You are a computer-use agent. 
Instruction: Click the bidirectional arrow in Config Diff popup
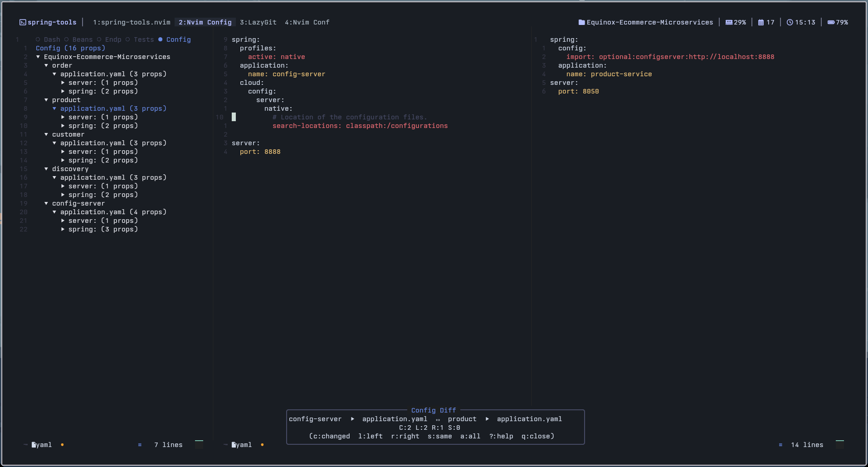(438, 419)
